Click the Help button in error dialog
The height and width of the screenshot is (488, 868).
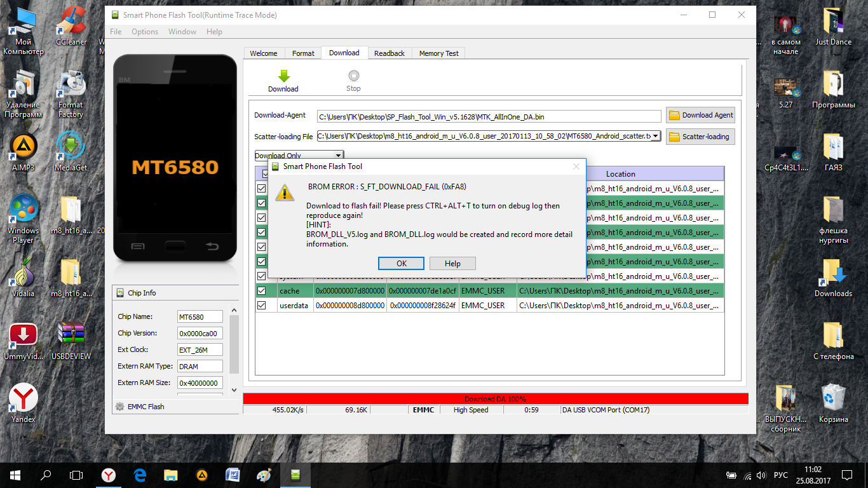pos(452,263)
